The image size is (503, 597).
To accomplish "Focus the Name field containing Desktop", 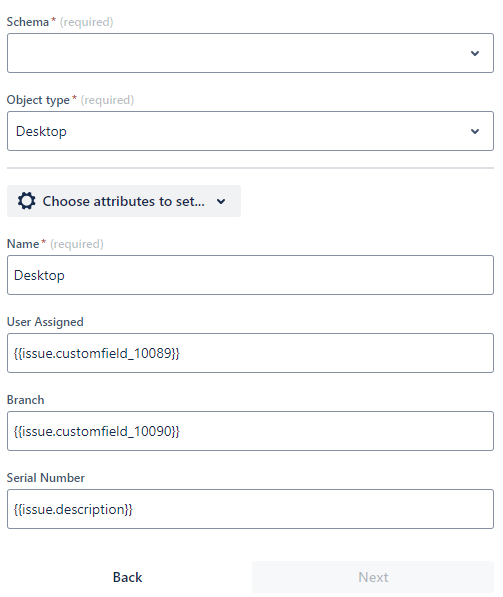I will pos(250,275).
